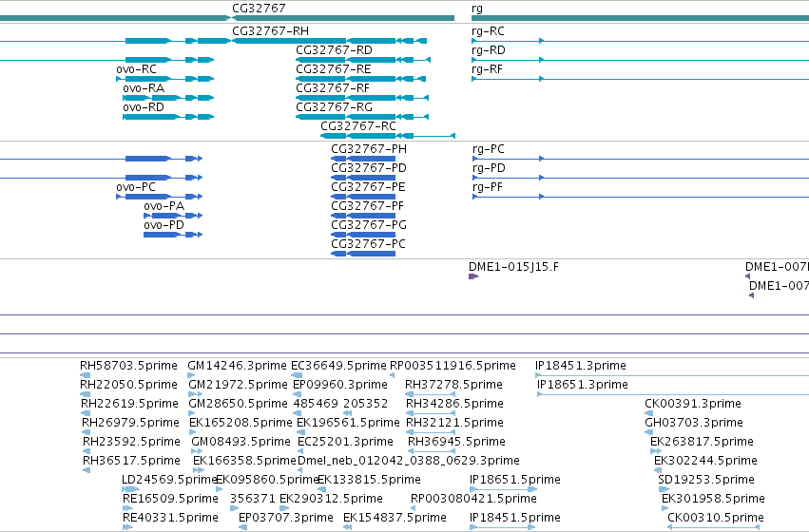
Task: Click the DME1-015J15.F feature label
Action: (513, 267)
